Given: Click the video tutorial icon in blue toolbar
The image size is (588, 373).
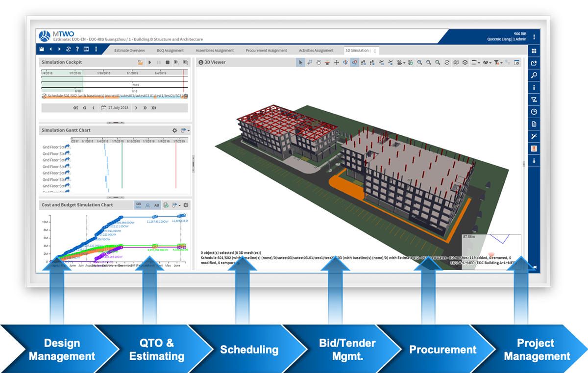Looking at the screenshot, I should 86,49.
